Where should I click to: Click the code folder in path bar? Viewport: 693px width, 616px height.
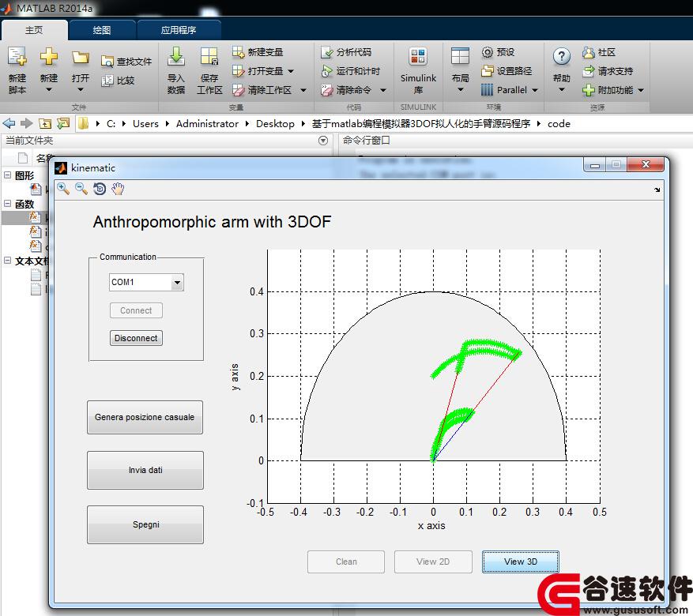(x=559, y=124)
